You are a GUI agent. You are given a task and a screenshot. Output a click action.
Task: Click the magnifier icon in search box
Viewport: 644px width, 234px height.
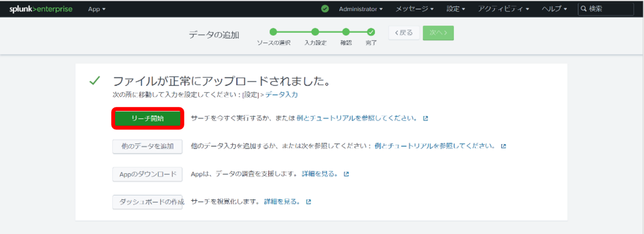click(x=584, y=9)
